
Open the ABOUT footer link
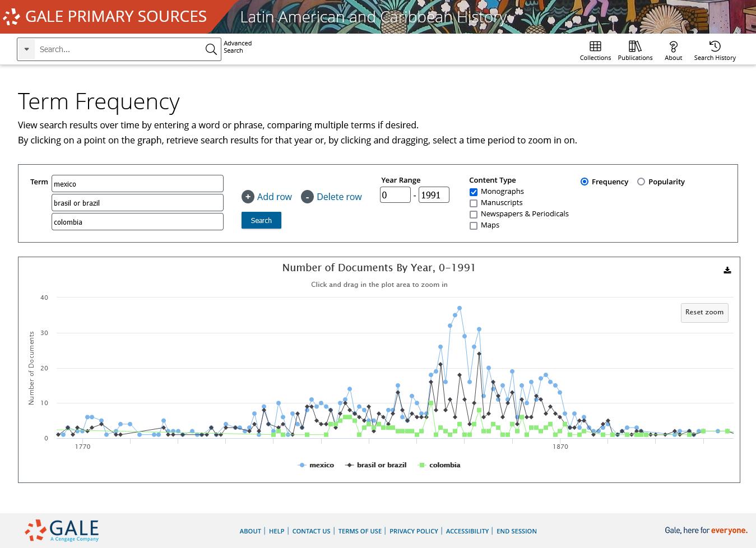(x=251, y=531)
